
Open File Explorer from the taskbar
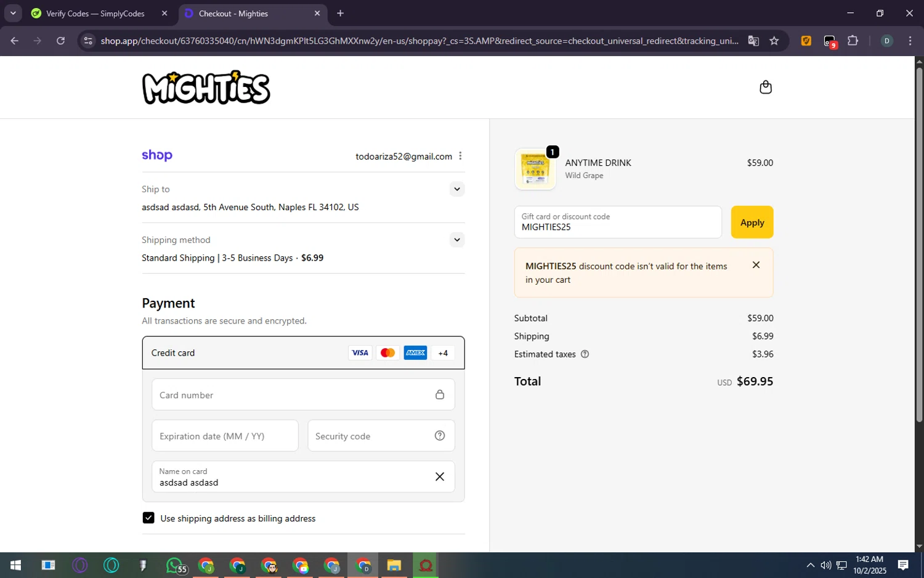point(394,565)
